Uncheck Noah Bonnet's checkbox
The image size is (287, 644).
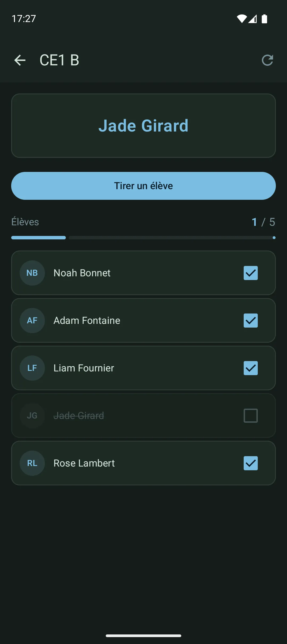point(251,273)
